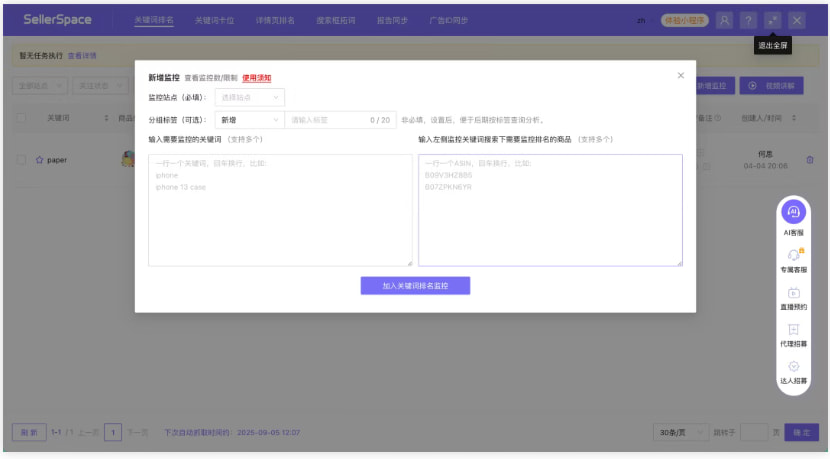This screenshot has height=459, width=830.
Task: Open the 监控站点 site dropdown
Action: [249, 97]
